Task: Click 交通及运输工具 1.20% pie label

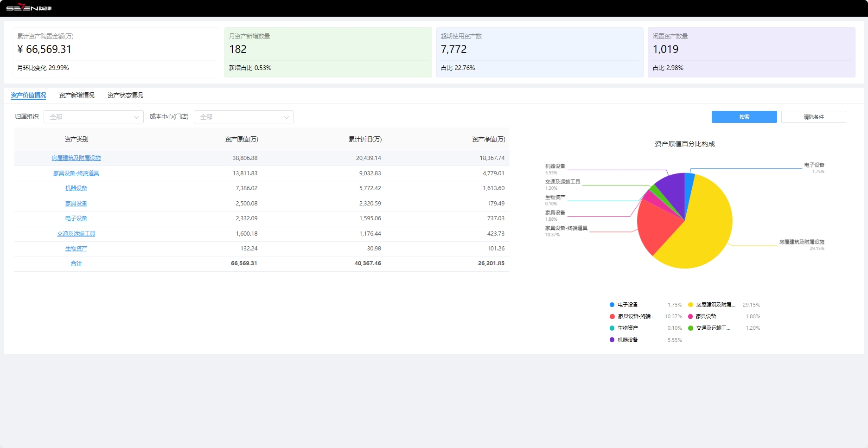Action: [562, 185]
